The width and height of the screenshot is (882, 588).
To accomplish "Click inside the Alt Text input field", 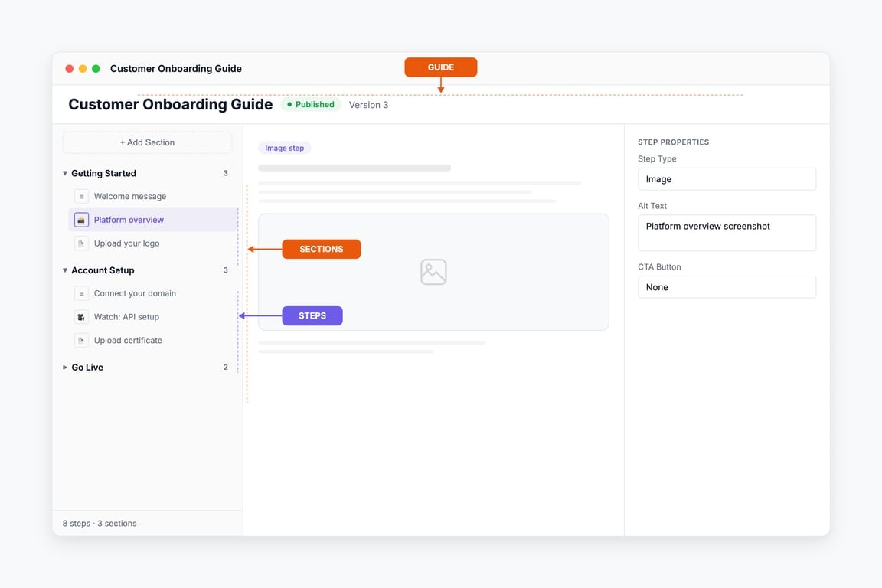I will click(727, 232).
